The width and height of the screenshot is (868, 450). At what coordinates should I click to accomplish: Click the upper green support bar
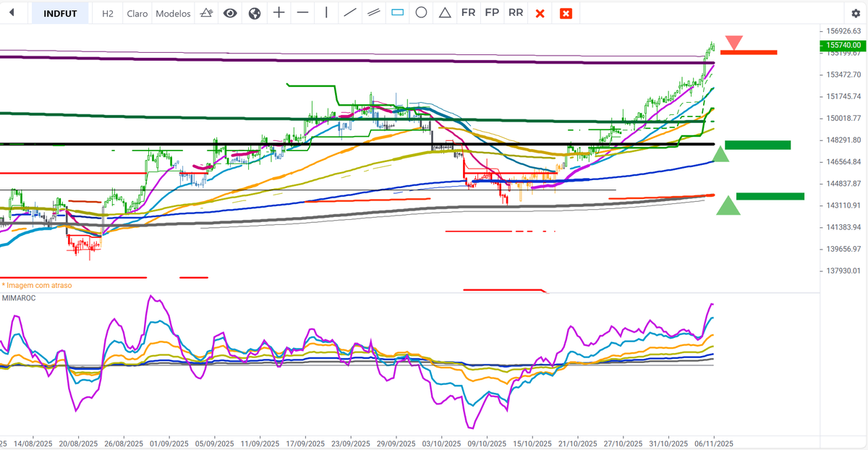pyautogui.click(x=757, y=145)
